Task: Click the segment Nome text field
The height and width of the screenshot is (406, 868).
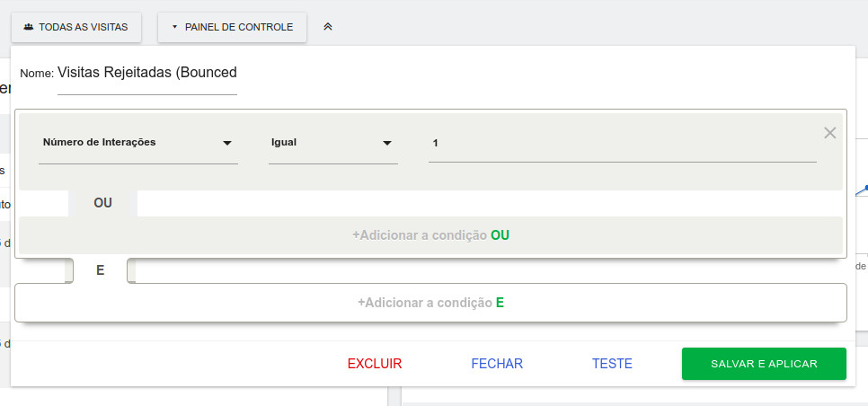Action: pyautogui.click(x=147, y=73)
